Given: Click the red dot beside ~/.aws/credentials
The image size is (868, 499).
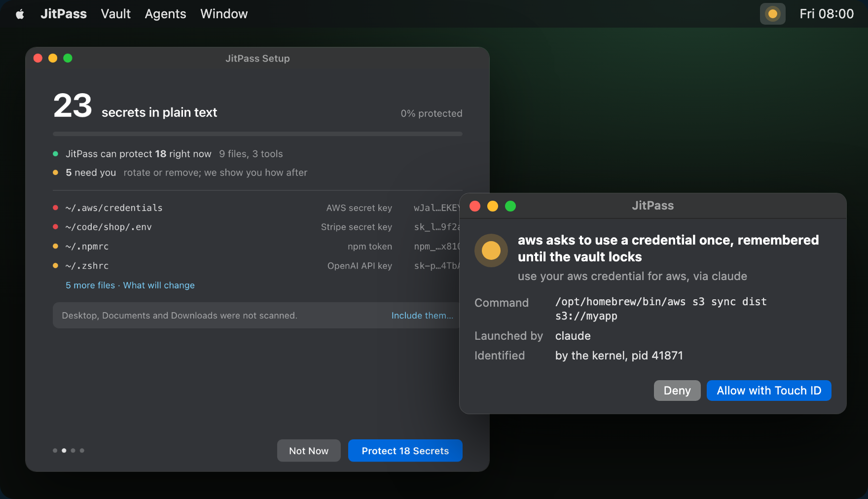Looking at the screenshot, I should click(56, 208).
